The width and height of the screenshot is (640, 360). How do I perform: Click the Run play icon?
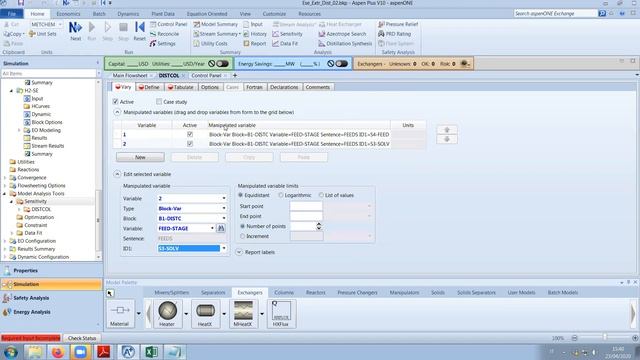pyautogui.click(x=92, y=27)
